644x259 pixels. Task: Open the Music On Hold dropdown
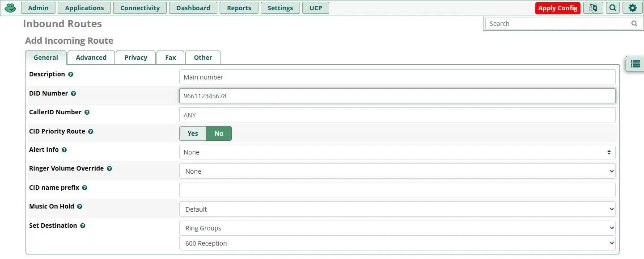tap(397, 209)
